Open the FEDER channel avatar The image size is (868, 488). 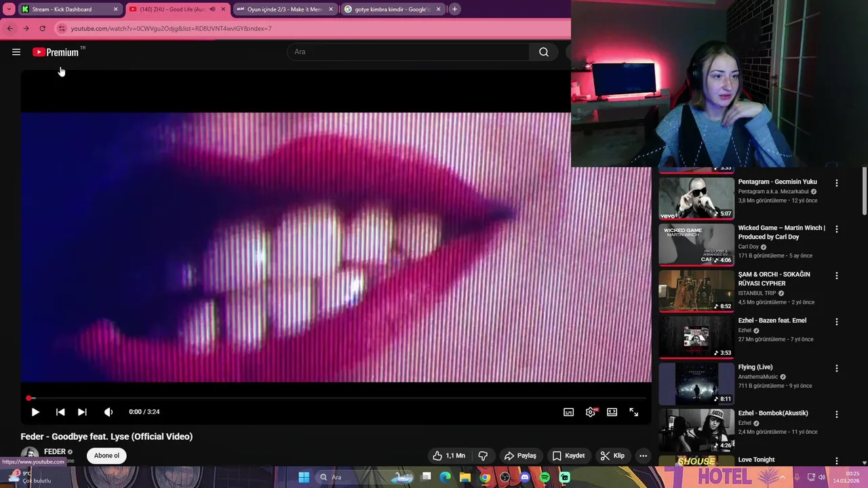(29, 455)
